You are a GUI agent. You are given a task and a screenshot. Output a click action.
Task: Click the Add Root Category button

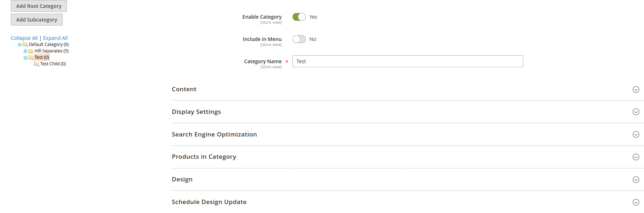[38, 6]
